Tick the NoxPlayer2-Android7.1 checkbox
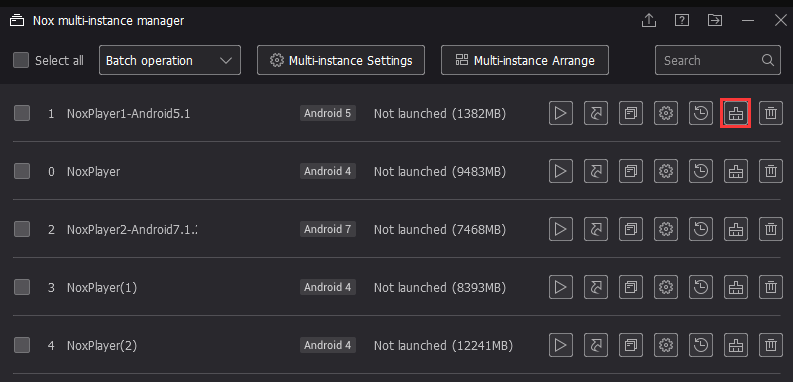The height and width of the screenshot is (382, 793). pos(22,229)
